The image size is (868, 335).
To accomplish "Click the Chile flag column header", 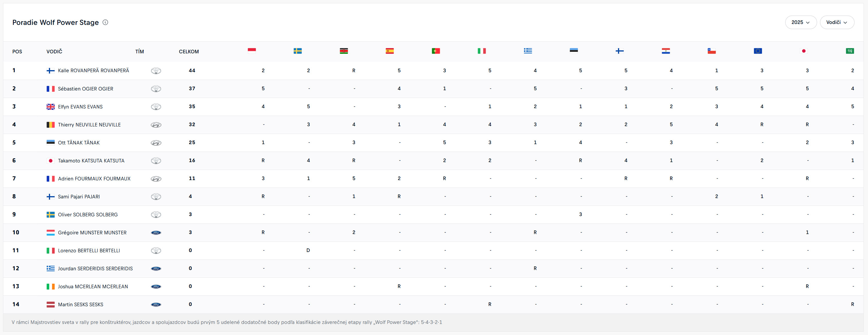I will coord(712,51).
